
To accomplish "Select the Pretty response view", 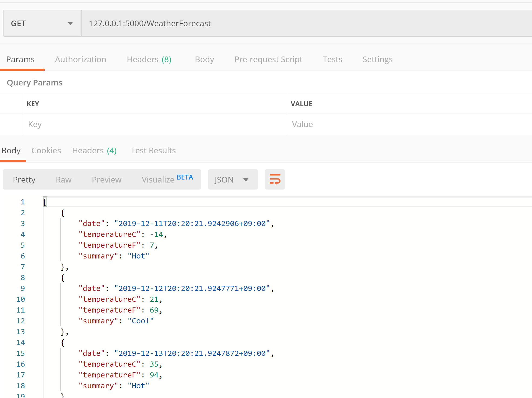I will coord(24,180).
